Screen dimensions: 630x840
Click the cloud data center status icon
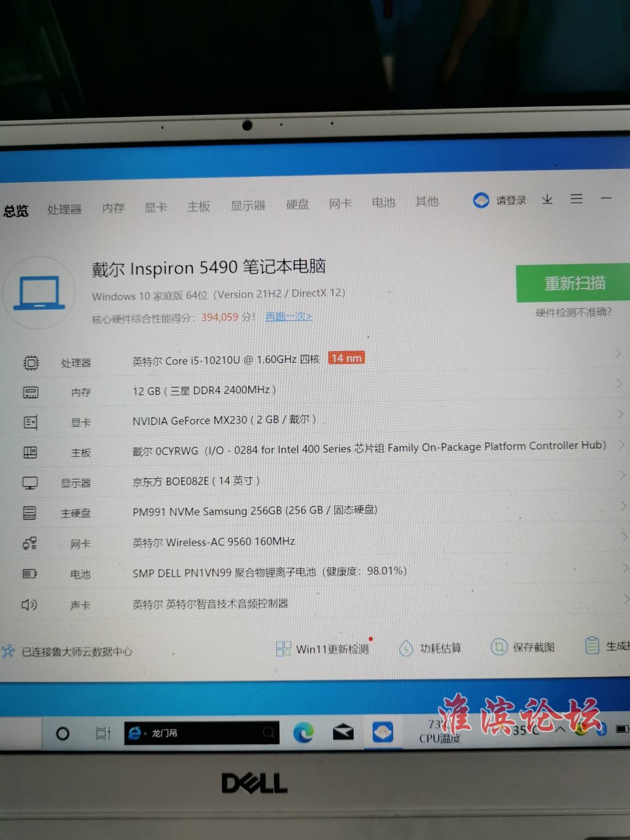[8, 651]
